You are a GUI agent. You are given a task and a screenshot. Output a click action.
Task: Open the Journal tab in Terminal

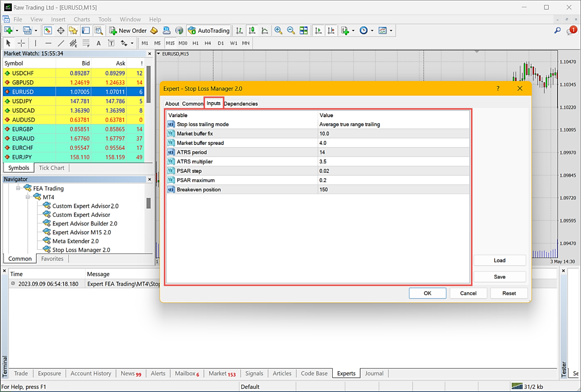pos(374,373)
